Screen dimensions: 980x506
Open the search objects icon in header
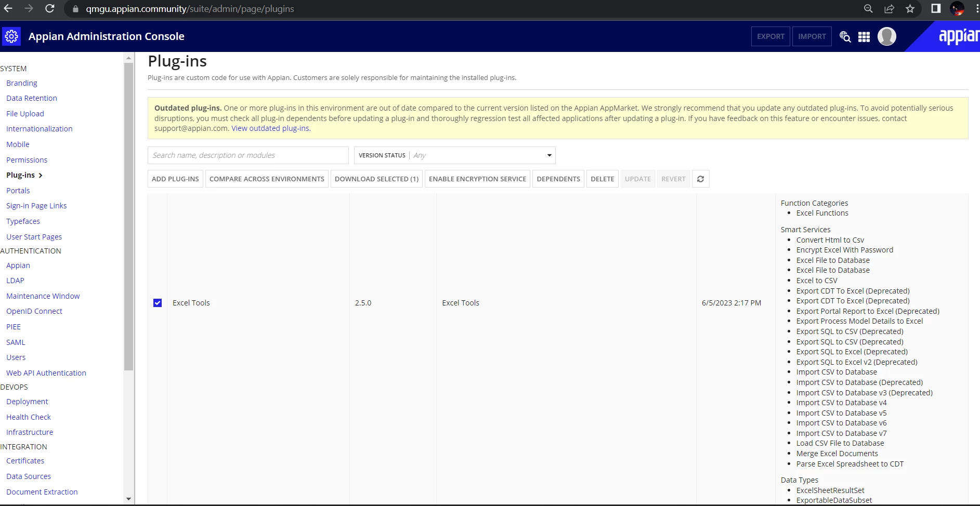(845, 37)
